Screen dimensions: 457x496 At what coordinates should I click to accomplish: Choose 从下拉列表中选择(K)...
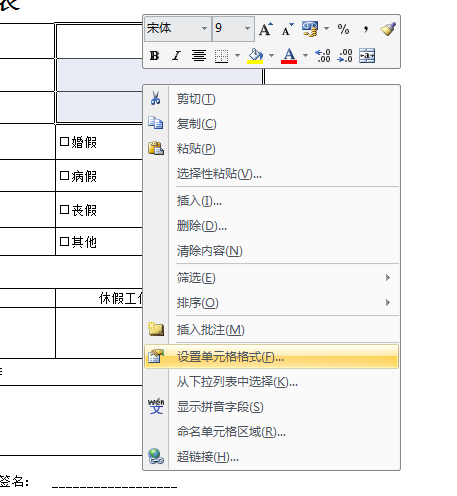click(272, 382)
